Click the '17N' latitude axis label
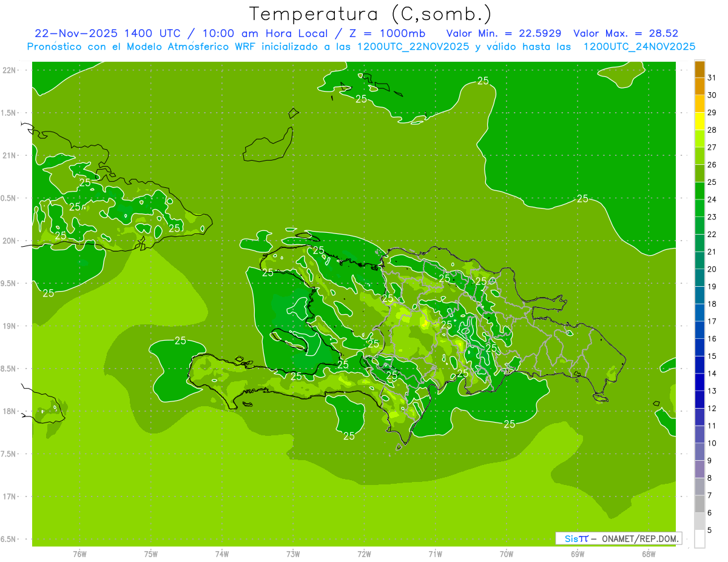The image size is (728, 562). point(10,497)
